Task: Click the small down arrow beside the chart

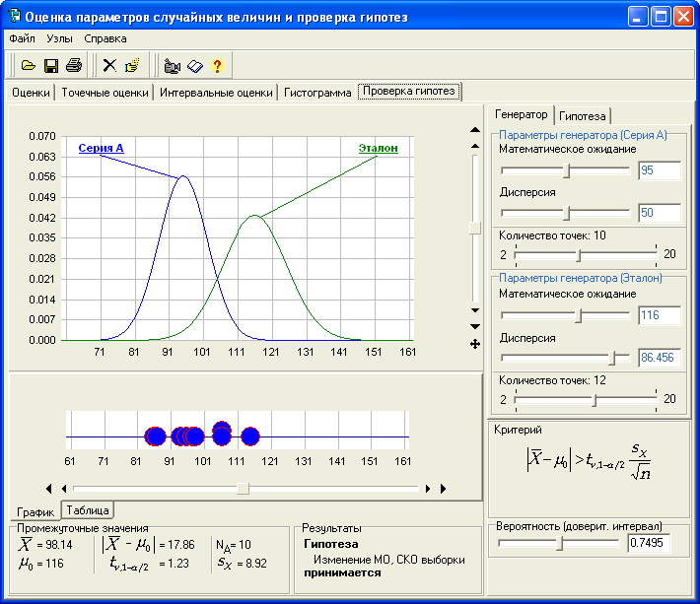Action: coord(475,310)
